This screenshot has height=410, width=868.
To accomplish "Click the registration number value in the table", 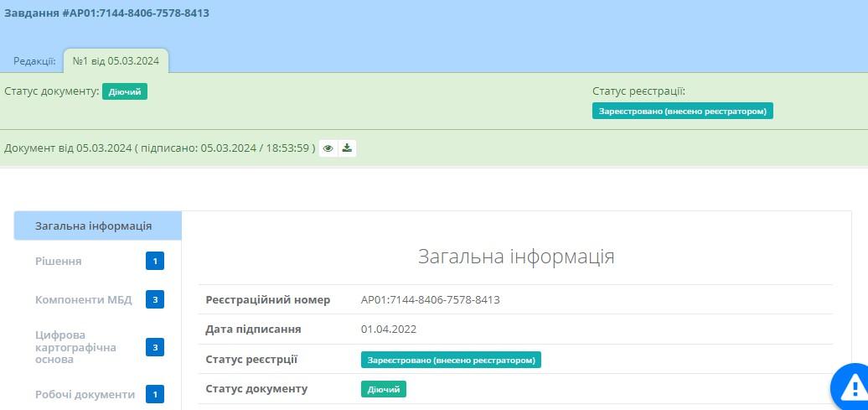I will [430, 299].
